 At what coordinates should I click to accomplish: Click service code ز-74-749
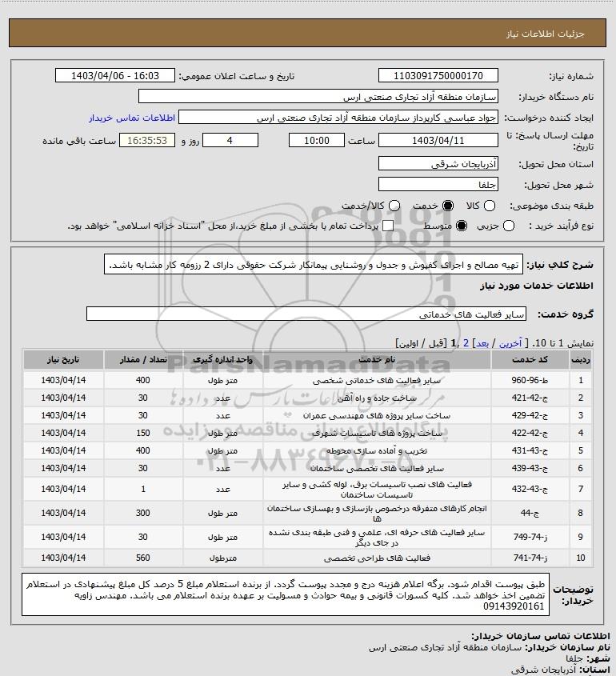pyautogui.click(x=530, y=537)
